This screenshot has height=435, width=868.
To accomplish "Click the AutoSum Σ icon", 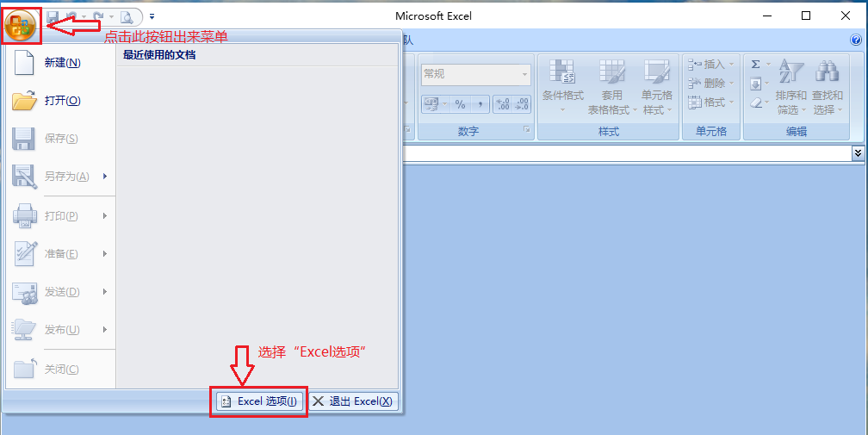I will pos(756,65).
